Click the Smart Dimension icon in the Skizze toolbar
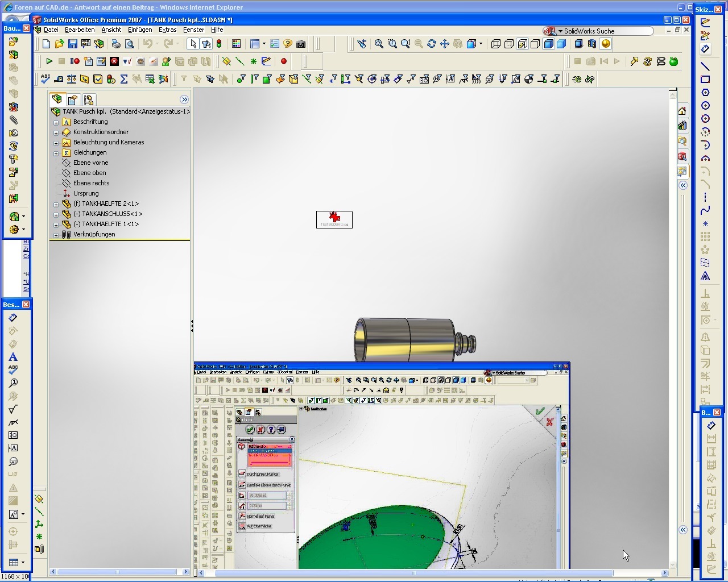The image size is (728, 582). 705,49
